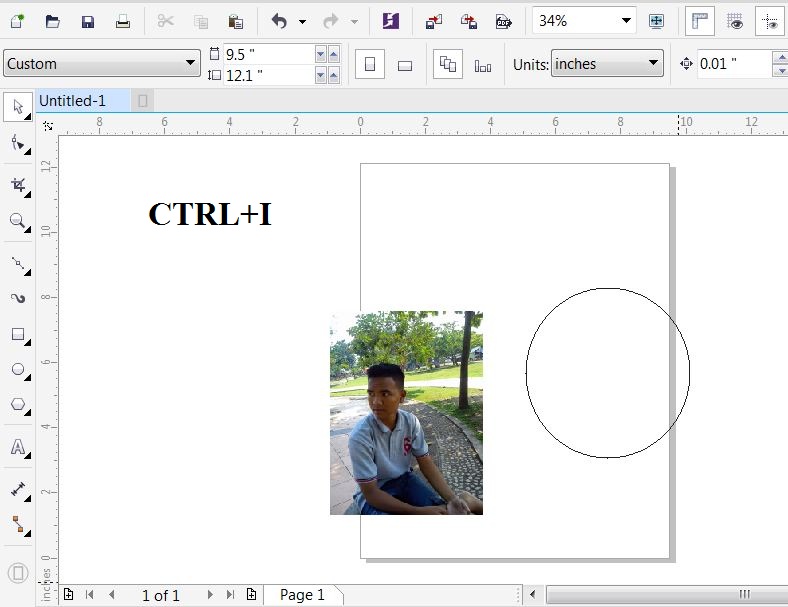Go to the last page

coord(230,595)
